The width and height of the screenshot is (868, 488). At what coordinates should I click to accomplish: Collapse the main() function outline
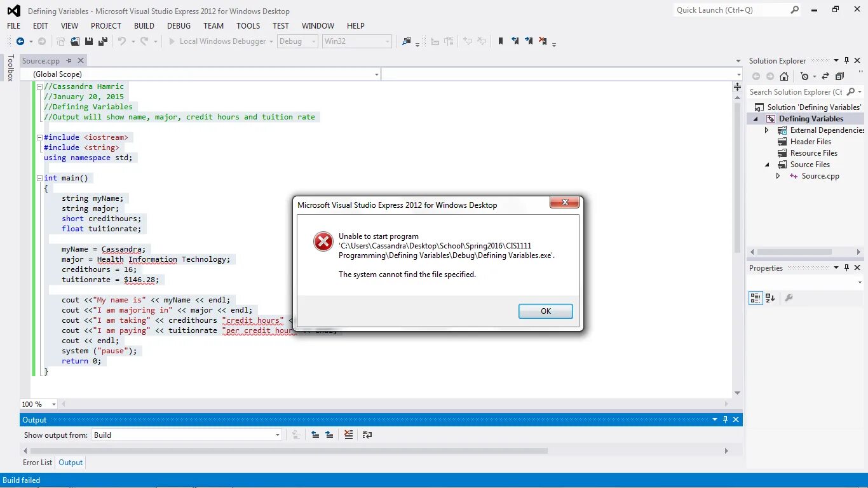[39, 178]
